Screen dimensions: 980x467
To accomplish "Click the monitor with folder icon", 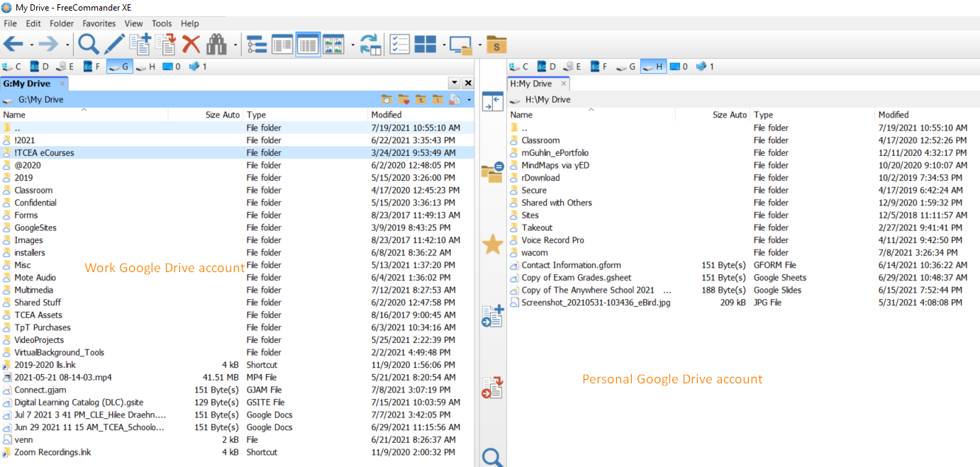I will point(461,45).
